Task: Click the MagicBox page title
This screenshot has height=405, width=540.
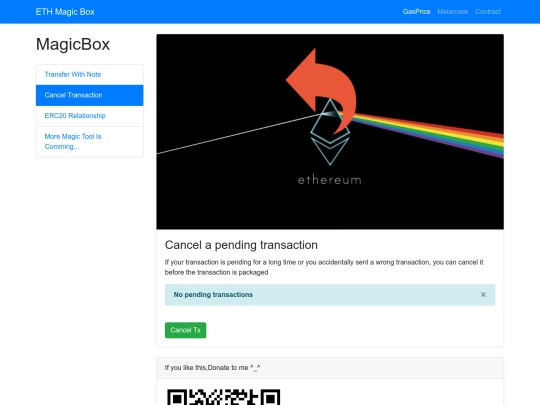Action: [73, 44]
